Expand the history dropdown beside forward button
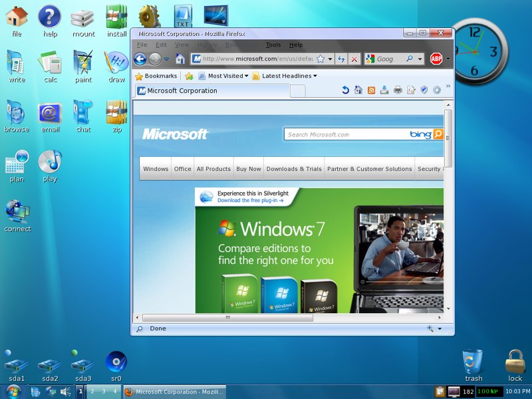The height and width of the screenshot is (399, 532). [166, 59]
